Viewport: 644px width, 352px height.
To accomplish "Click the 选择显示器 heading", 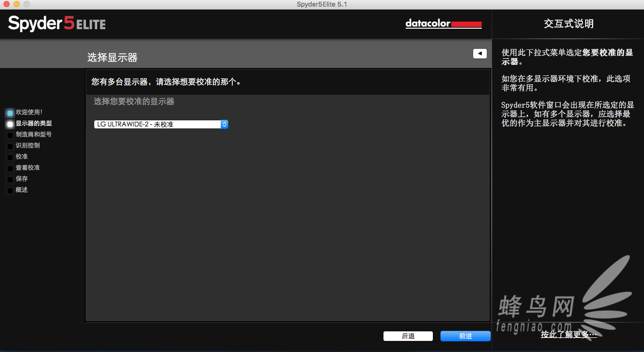I will pos(112,57).
